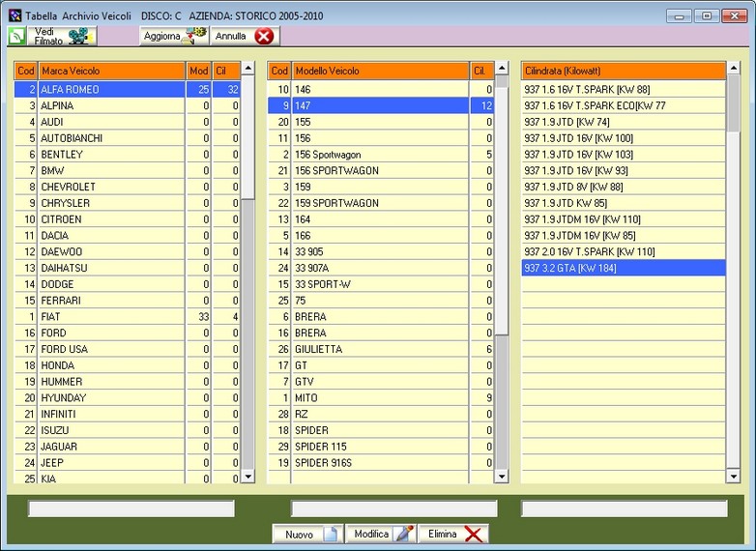Select the FERRARI brand row
Viewport: 756px width, 551px height.
tap(128, 301)
